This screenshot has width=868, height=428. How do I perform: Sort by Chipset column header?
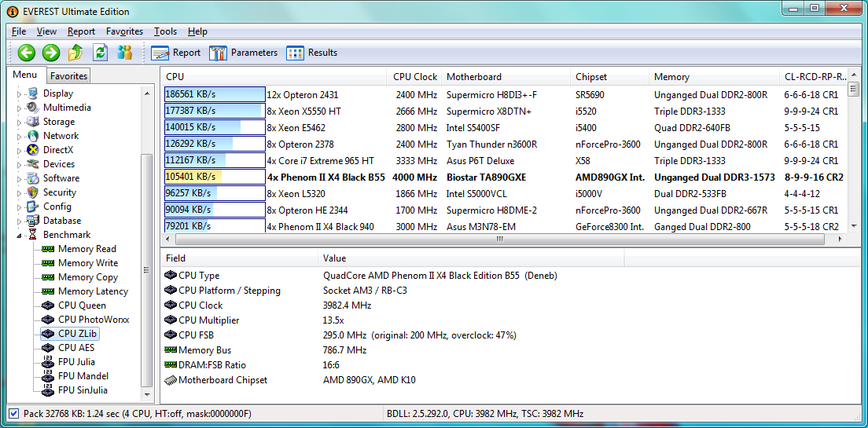click(x=610, y=77)
